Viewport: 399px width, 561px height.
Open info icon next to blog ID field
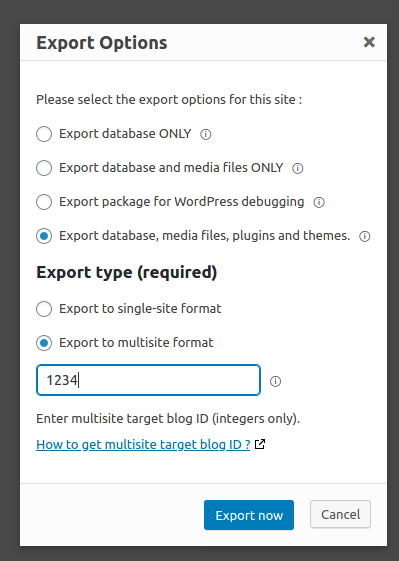pos(275,381)
